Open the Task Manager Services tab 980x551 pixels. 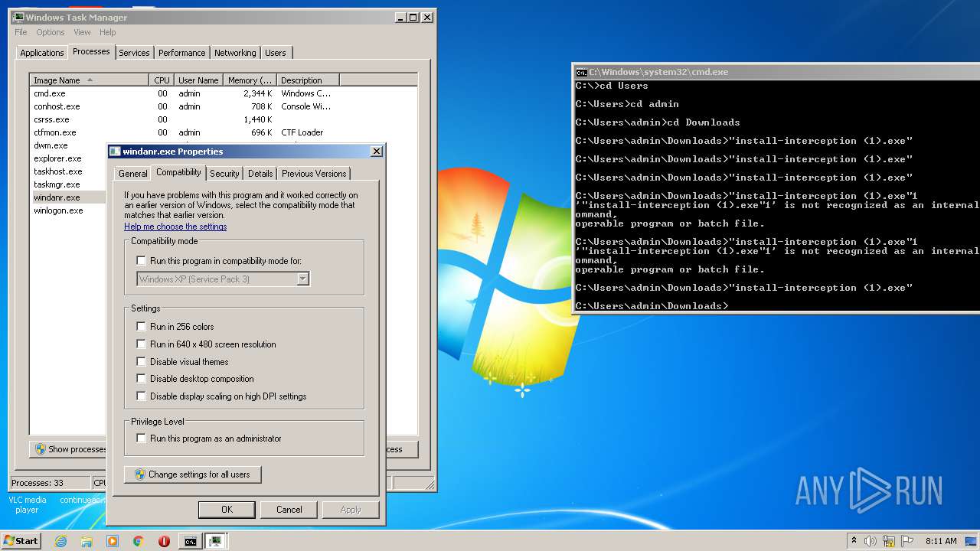(134, 53)
